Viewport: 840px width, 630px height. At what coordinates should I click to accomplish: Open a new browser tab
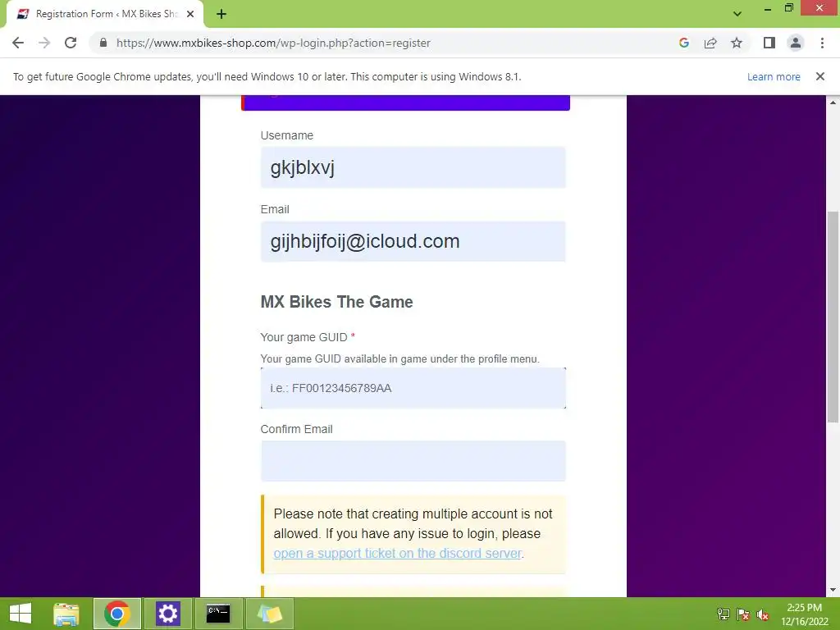click(x=221, y=14)
